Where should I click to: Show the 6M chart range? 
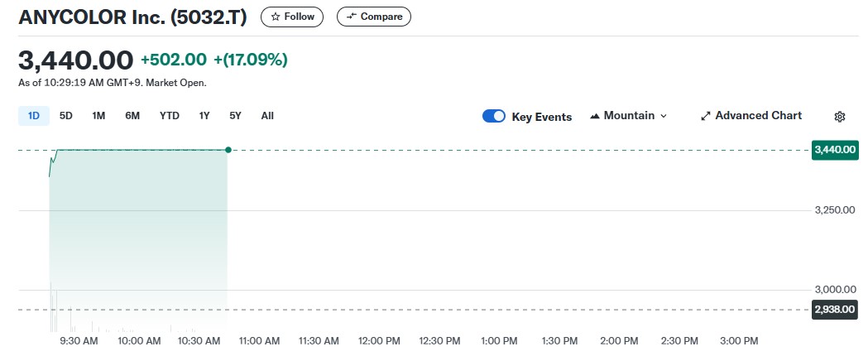pyautogui.click(x=132, y=116)
